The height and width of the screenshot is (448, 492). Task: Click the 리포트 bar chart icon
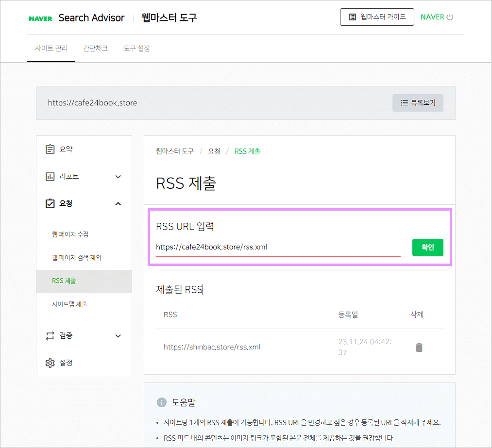pos(50,176)
